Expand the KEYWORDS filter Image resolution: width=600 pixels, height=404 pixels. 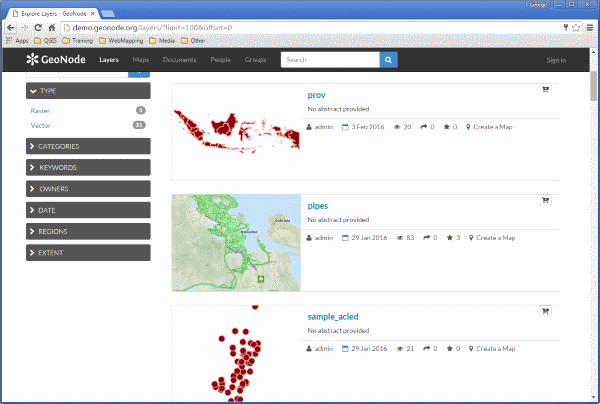[x=88, y=168]
